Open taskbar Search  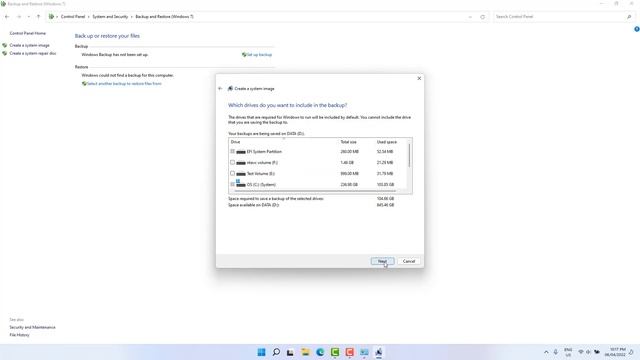(276, 352)
